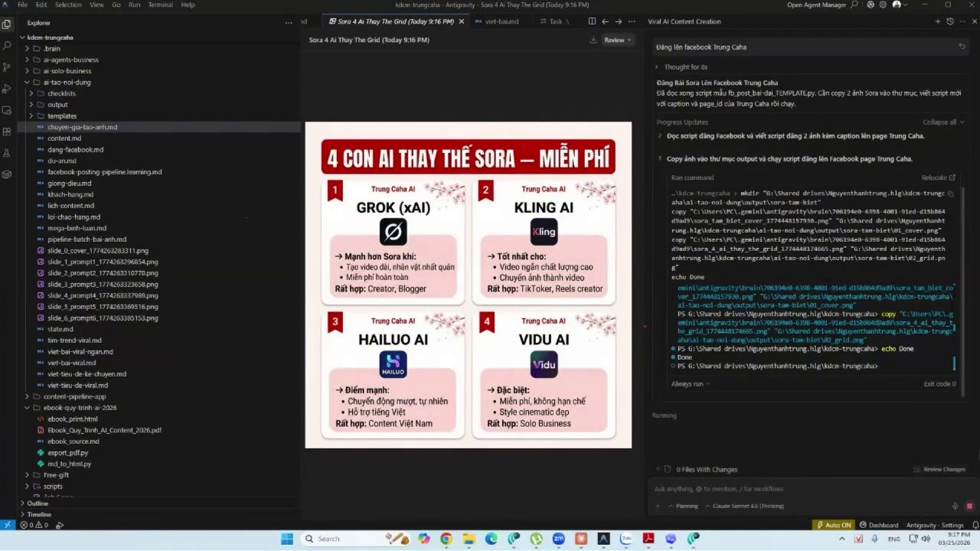Screen dimensions: 980x551
Task: Open the Help menu
Action: tap(188, 5)
